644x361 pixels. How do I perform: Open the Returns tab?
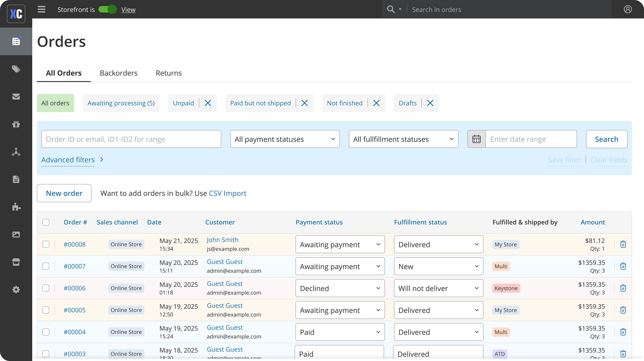pyautogui.click(x=168, y=73)
